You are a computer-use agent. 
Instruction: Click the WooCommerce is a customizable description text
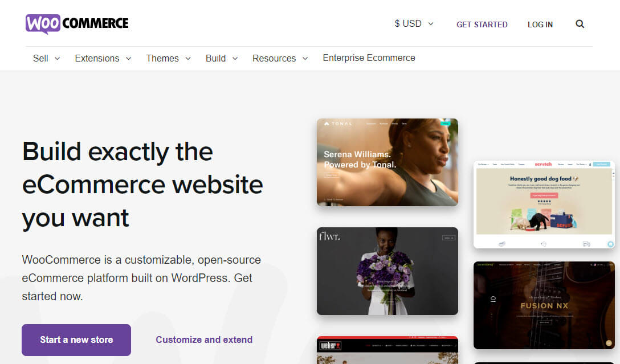tap(141, 278)
